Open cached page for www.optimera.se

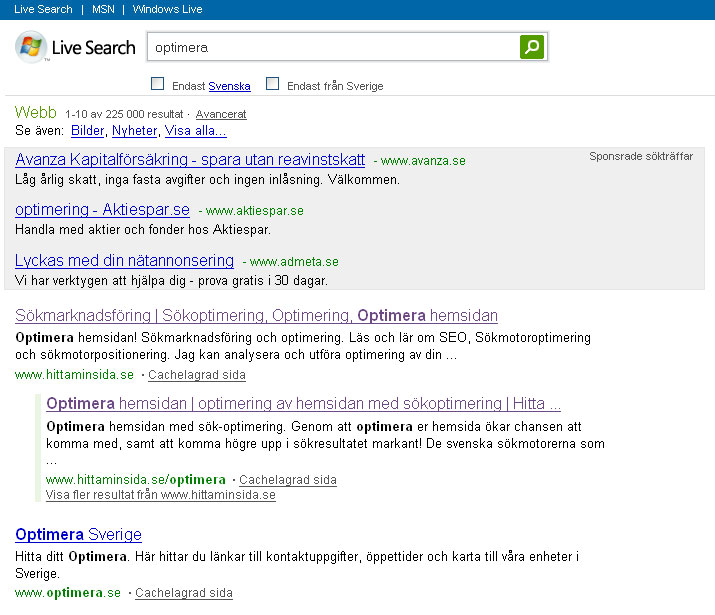184,593
